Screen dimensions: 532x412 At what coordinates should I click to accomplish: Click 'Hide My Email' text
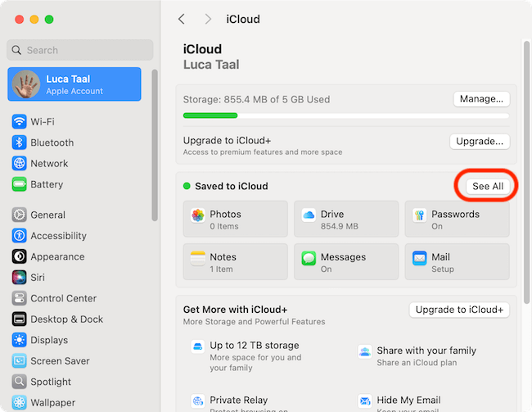click(408, 400)
